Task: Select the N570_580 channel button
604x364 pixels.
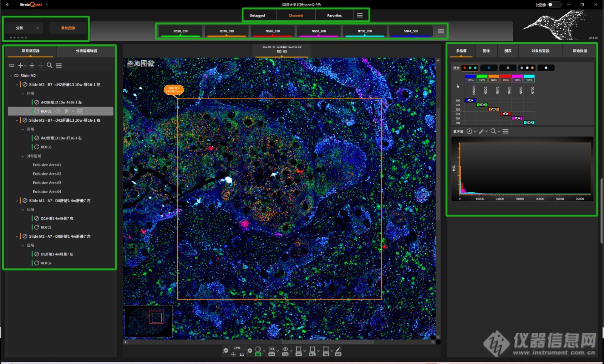Action: [226, 31]
